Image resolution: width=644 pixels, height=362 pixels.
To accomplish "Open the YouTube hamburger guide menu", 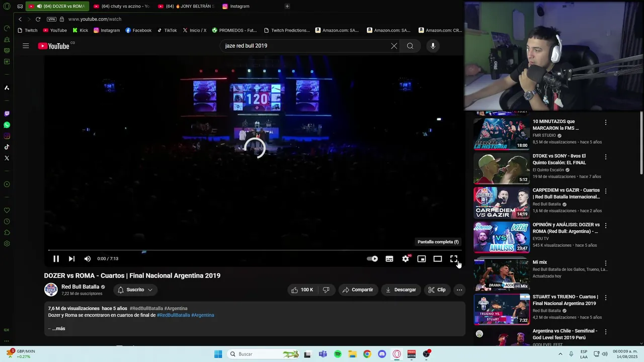I will click(x=26, y=46).
